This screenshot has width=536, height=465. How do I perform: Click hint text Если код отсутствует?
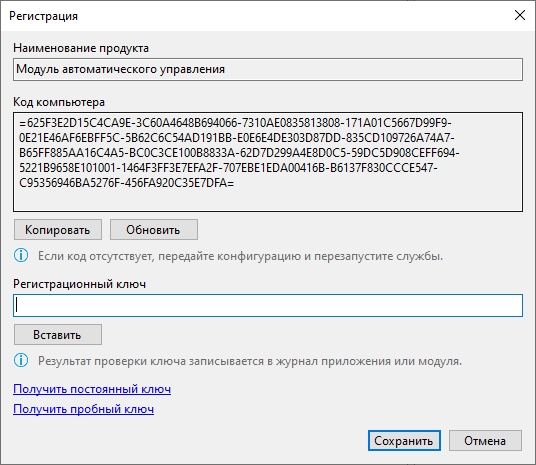[240, 256]
